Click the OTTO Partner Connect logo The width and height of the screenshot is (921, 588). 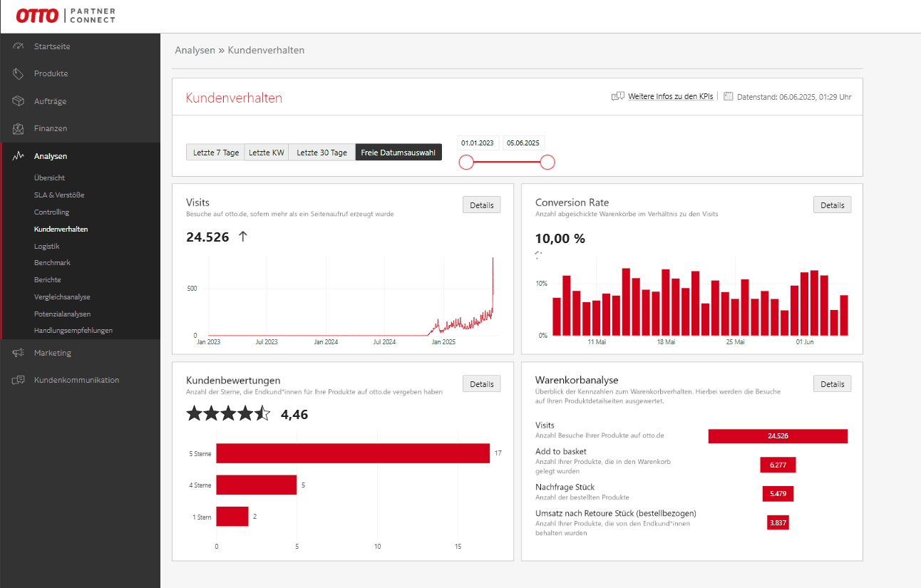point(66,16)
